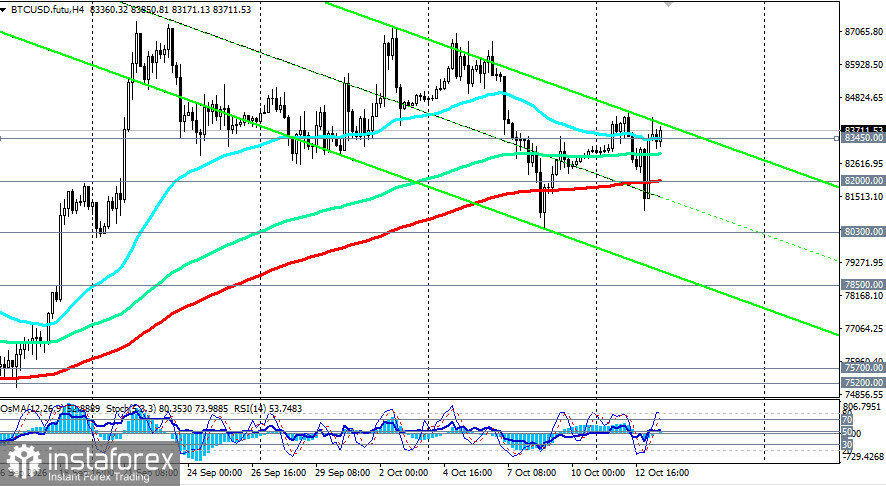The width and height of the screenshot is (886, 486).
Task: Select the square handle on the 83450 level line
Action: click(837, 138)
